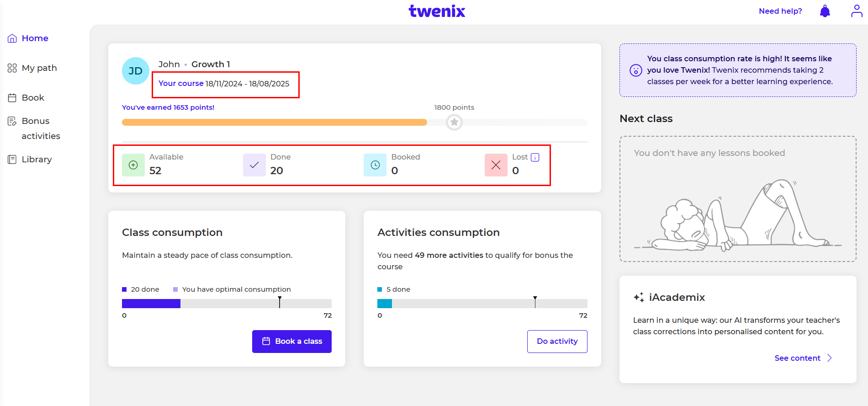The height and width of the screenshot is (406, 868).
Task: Click the iAcademix sparkle icon
Action: point(639,297)
